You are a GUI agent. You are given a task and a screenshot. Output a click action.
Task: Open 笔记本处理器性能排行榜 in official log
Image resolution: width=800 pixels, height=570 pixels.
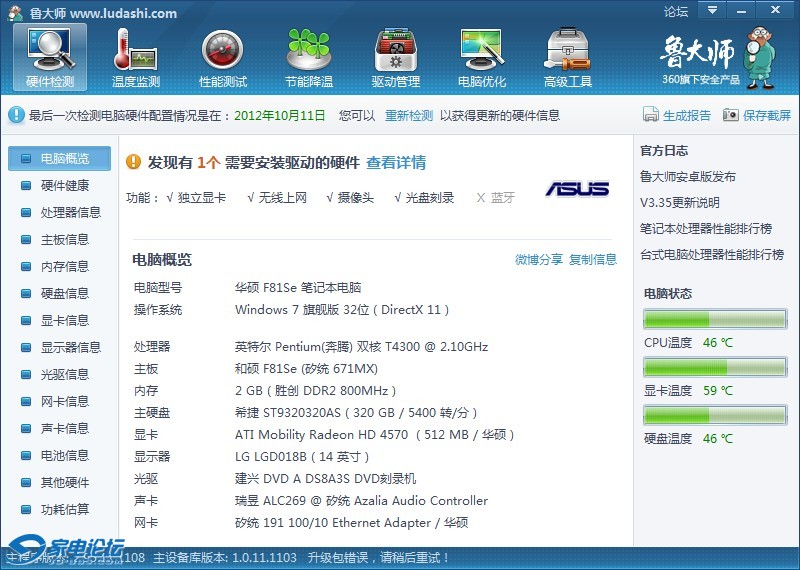(706, 228)
